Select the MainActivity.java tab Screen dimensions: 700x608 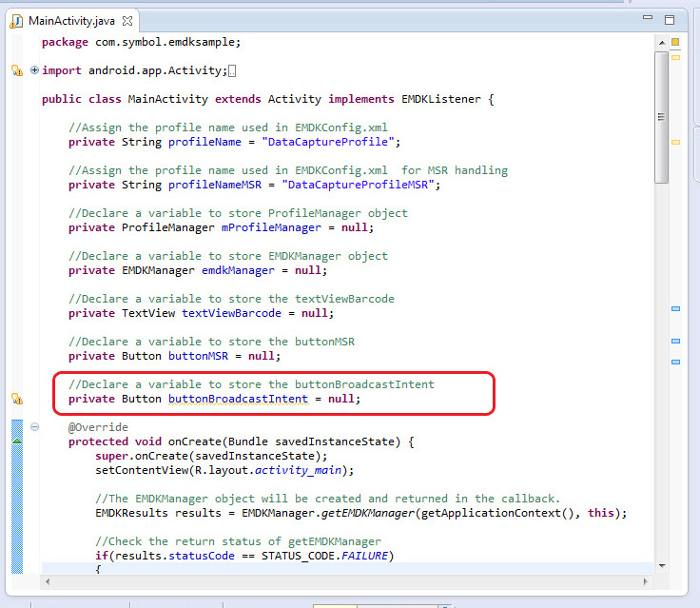click(x=71, y=20)
